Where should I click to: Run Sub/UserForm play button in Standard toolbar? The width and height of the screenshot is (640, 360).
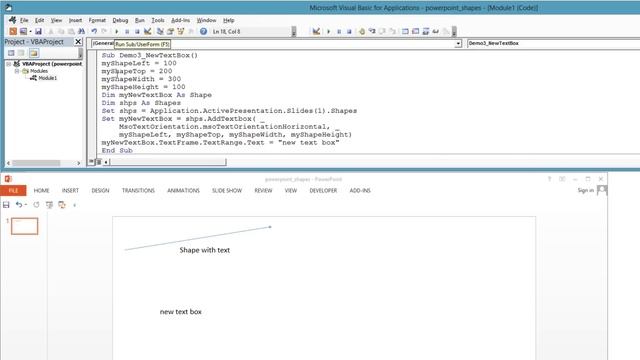(x=117, y=31)
